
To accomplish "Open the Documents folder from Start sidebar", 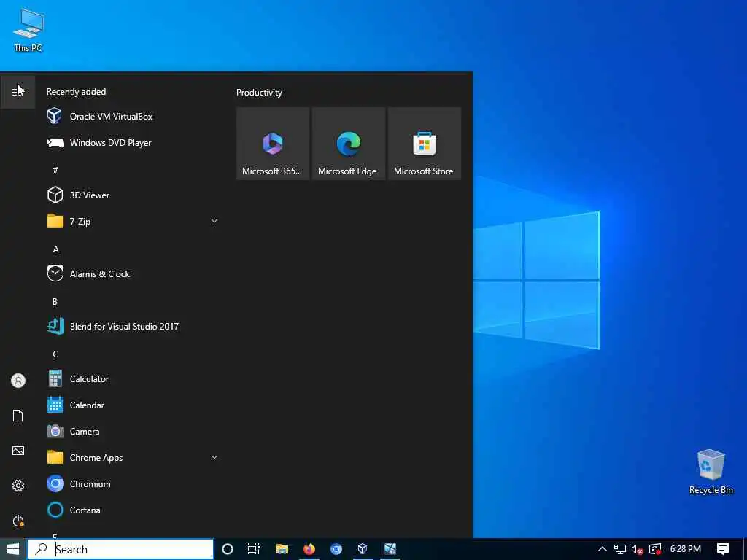I will 18,415.
